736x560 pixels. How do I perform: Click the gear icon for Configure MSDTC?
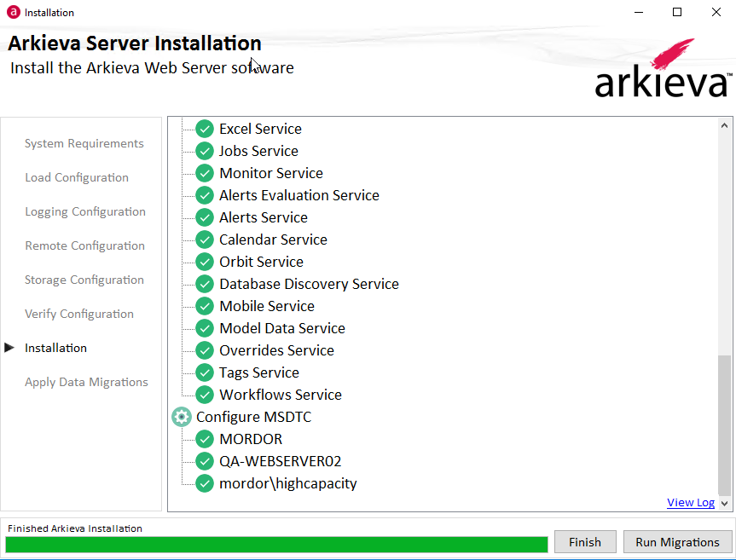point(181,417)
